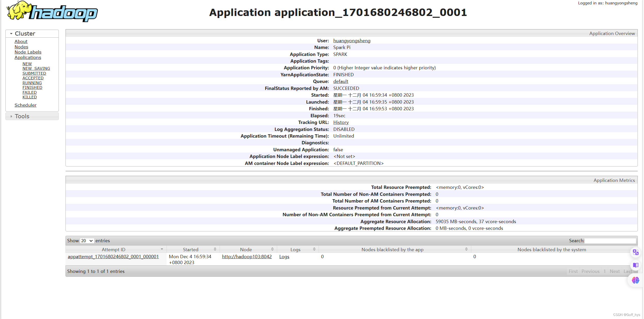Click the hadoop103:8042 node link
644x319 pixels.
(247, 257)
